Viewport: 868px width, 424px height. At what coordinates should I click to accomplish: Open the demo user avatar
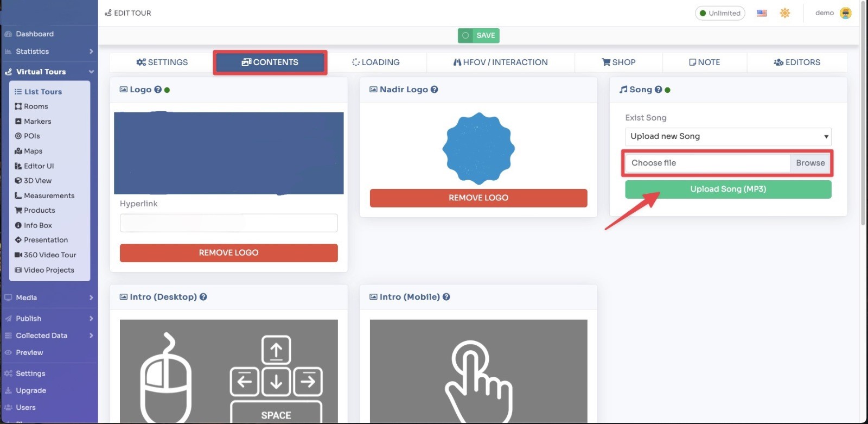[x=845, y=13]
